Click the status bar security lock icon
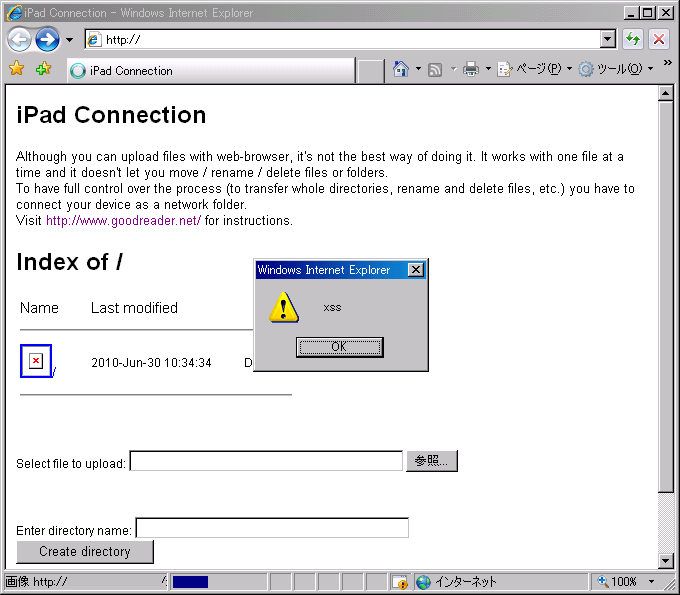The image size is (680, 595). click(x=399, y=582)
